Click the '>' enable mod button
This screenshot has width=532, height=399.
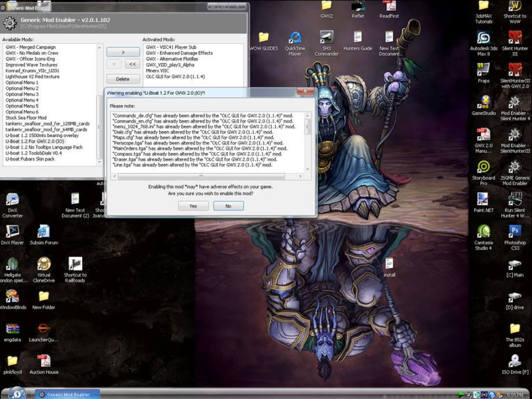click(123, 52)
